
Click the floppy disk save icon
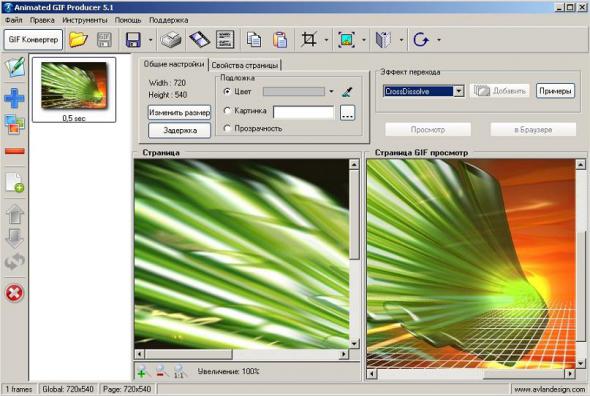pyautogui.click(x=133, y=40)
